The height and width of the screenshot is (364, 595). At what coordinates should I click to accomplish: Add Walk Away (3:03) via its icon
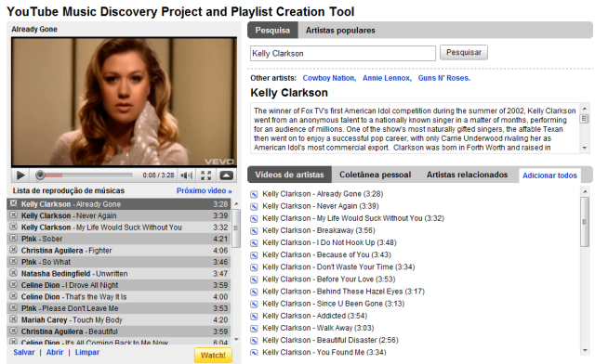[254, 328]
